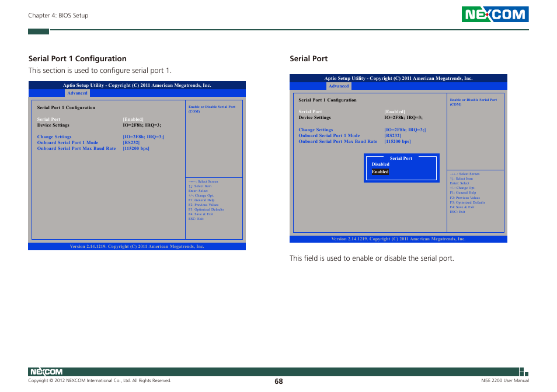Click Aptio Setup Utility title in figure without popup
Image resolution: width=557 pixels, height=392 pixels.
(137, 85)
